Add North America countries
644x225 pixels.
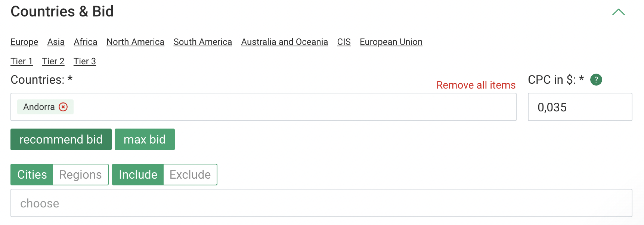[135, 42]
